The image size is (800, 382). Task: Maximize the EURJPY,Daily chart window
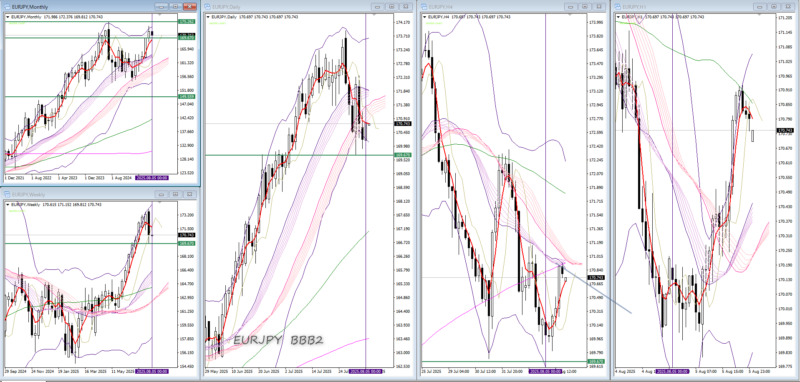click(x=392, y=7)
